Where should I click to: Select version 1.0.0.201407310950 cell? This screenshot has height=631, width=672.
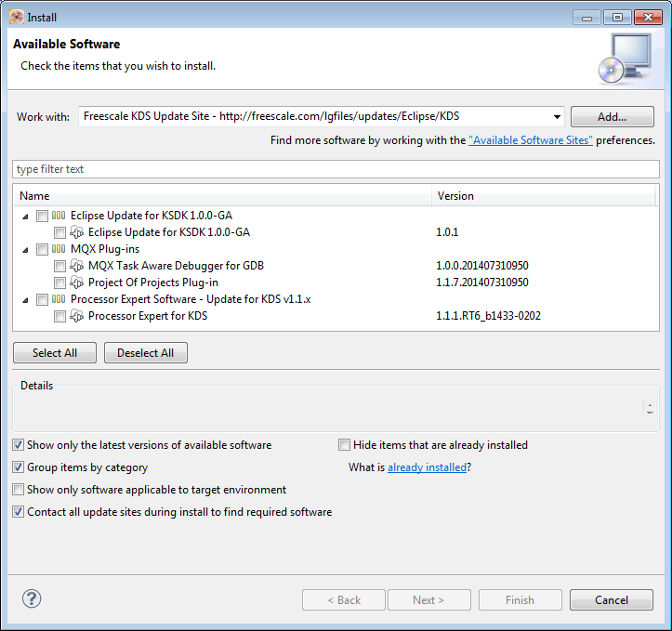[x=482, y=266]
